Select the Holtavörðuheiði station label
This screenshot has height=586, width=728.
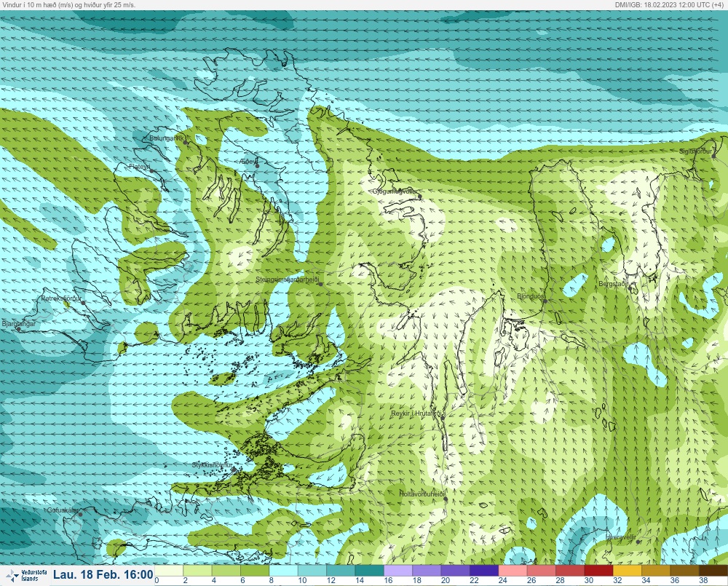click(x=422, y=494)
